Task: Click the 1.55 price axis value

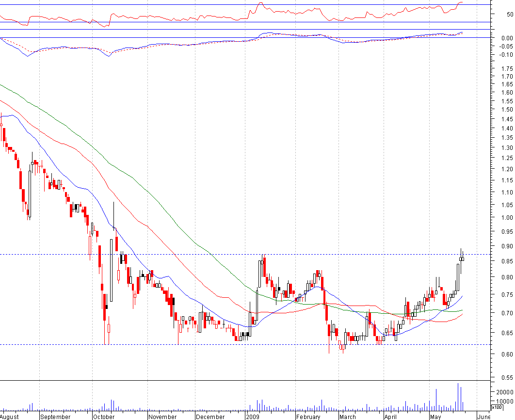Action: pyautogui.click(x=507, y=101)
